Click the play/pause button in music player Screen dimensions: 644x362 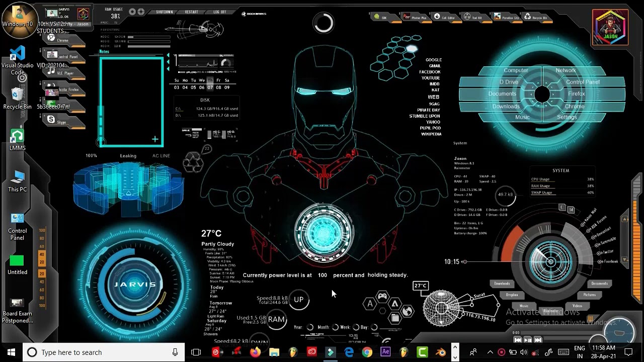[527, 340]
